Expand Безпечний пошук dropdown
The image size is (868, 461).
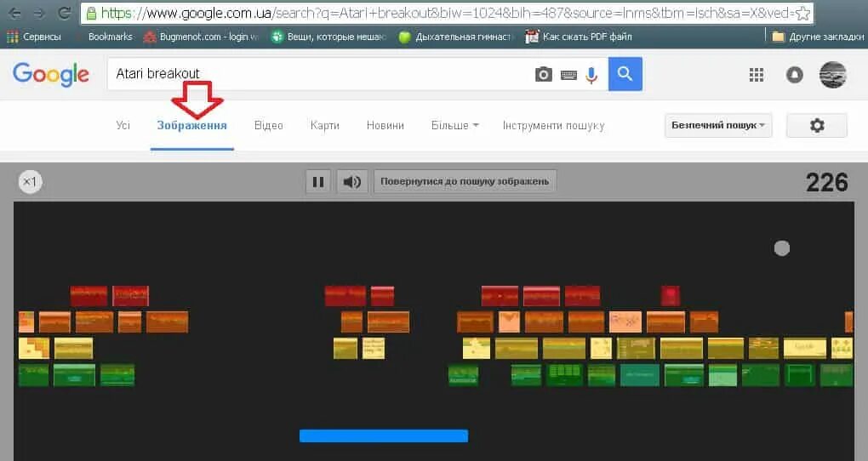(718, 125)
